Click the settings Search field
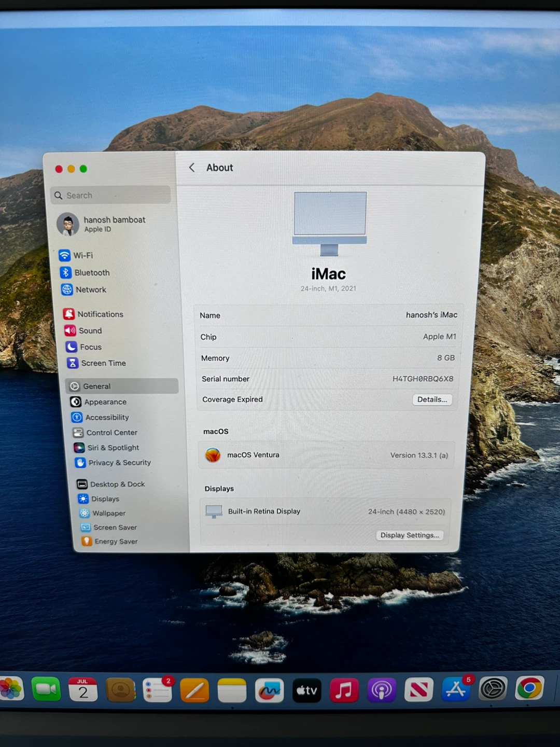Image resolution: width=560 pixels, height=747 pixels. pos(111,195)
